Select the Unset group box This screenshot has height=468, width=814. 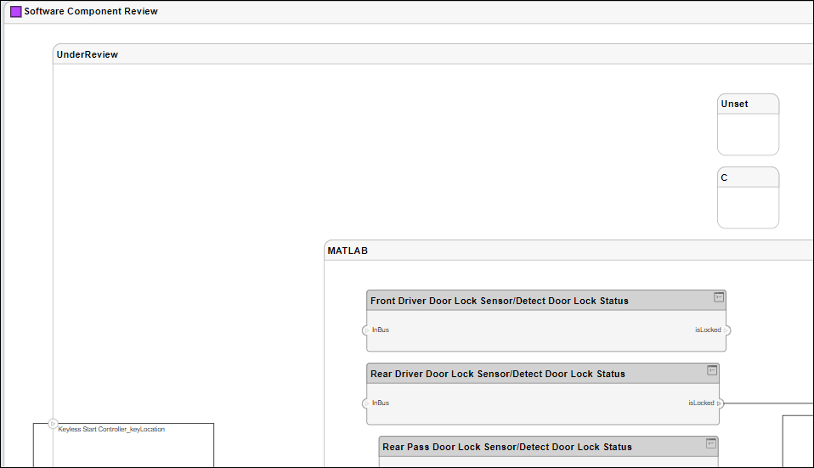click(748, 125)
